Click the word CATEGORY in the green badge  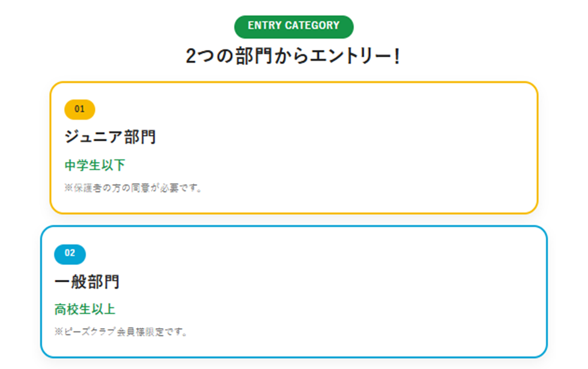click(312, 25)
